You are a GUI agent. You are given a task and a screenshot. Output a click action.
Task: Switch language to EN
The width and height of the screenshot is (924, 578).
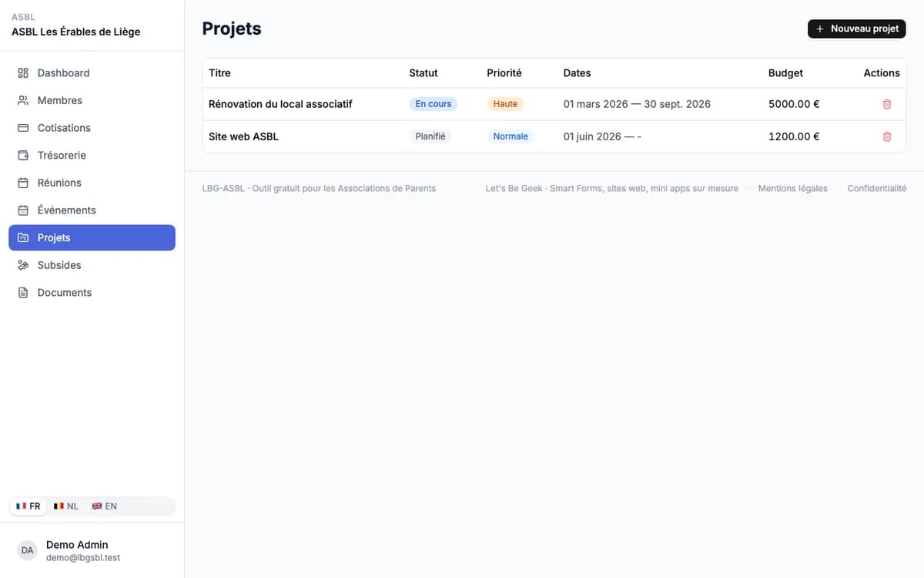click(x=105, y=506)
